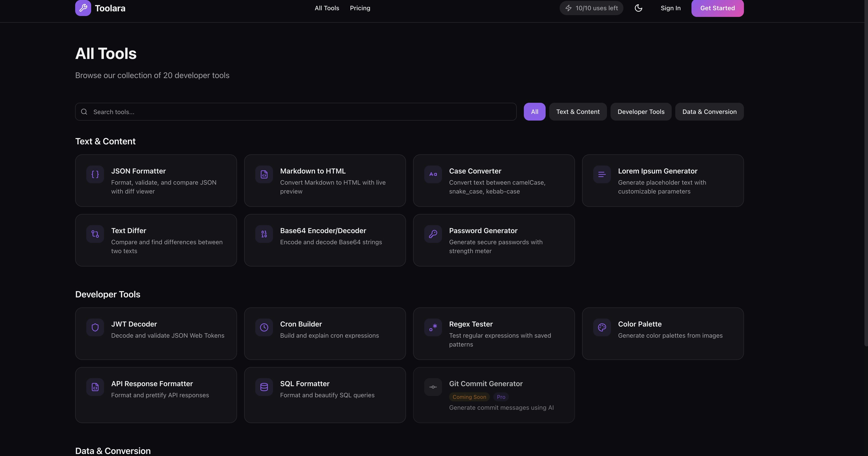The height and width of the screenshot is (456, 868).
Task: Click the Case Converter Aa icon
Action: click(433, 174)
